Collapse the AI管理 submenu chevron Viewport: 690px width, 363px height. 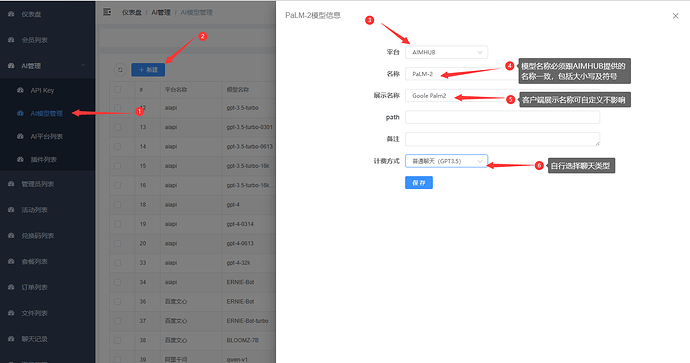coord(83,66)
